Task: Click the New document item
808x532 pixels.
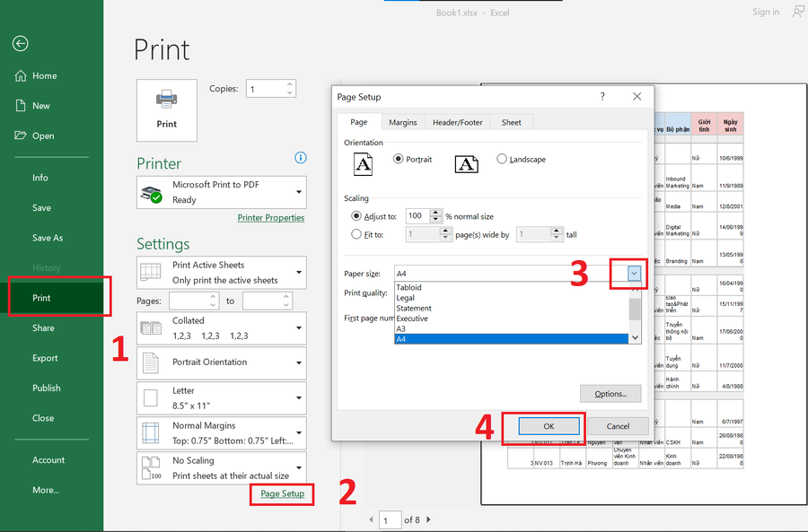Action: [32, 106]
